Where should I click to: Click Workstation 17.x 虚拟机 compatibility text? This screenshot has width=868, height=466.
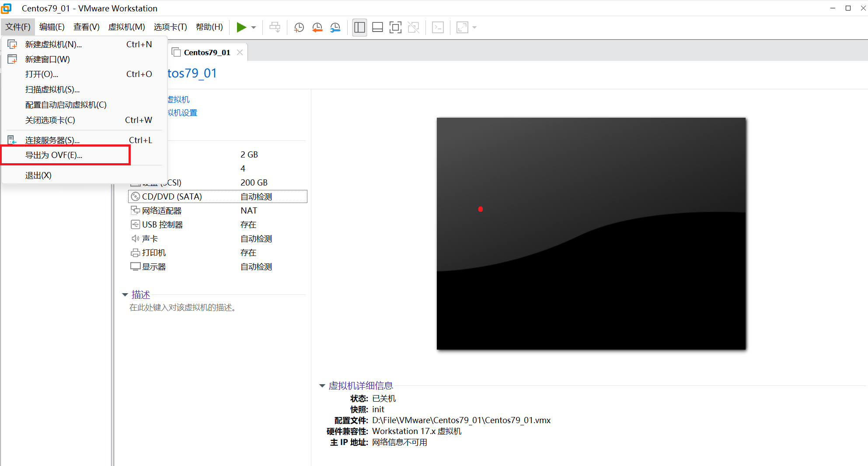[x=417, y=431]
